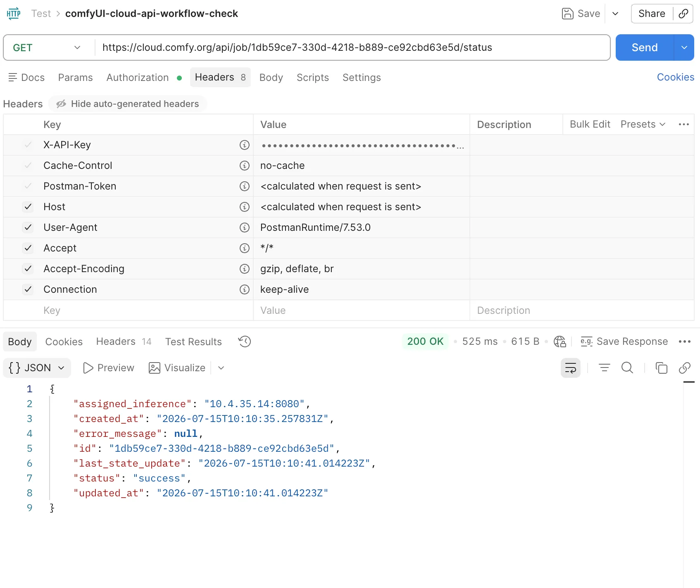
Task: Click the request URL field
Action: pos(353,47)
